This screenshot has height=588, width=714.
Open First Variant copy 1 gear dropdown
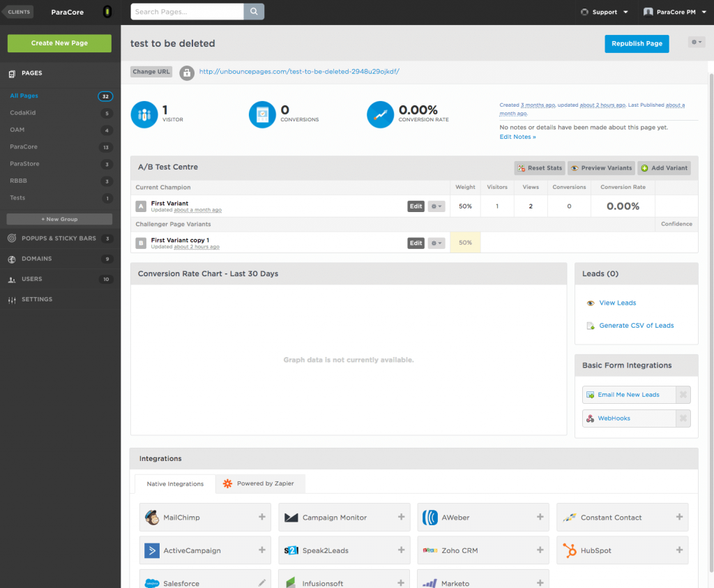pos(436,243)
